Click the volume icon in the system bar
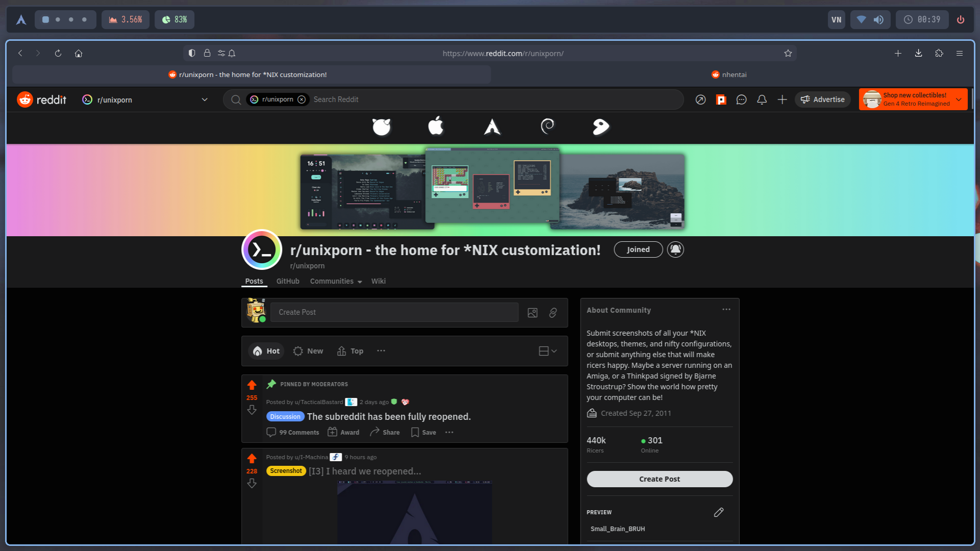This screenshot has width=980, height=551. pyautogui.click(x=878, y=20)
